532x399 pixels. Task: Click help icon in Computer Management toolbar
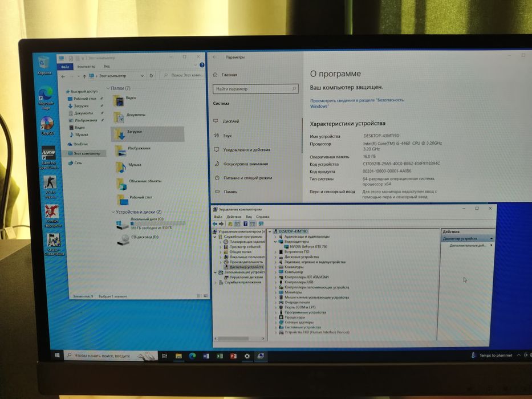[x=245, y=224]
